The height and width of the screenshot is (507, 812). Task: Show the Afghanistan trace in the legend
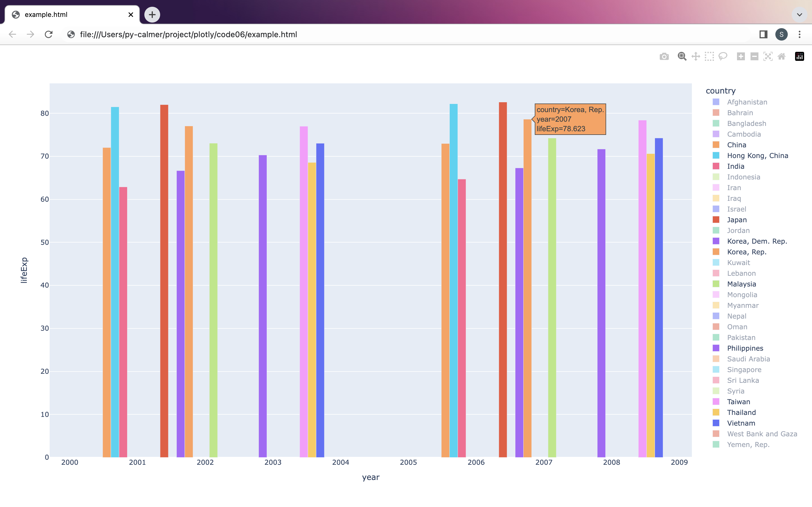click(747, 102)
